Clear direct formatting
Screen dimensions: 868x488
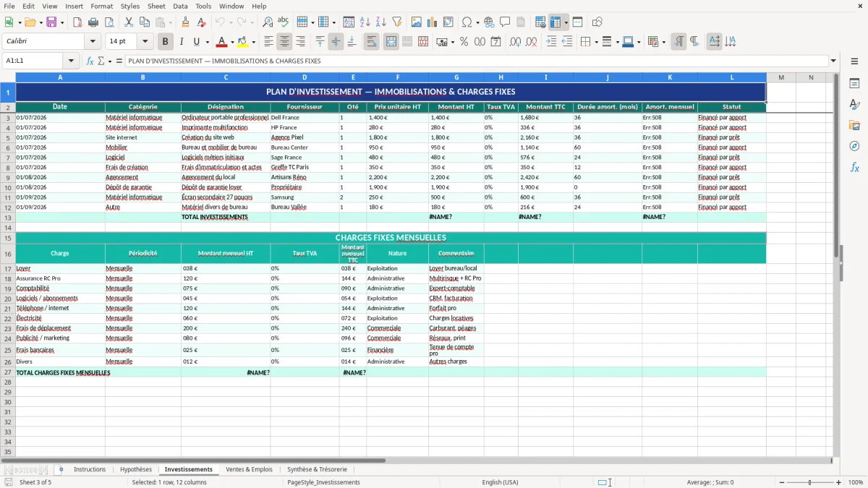coord(201,22)
